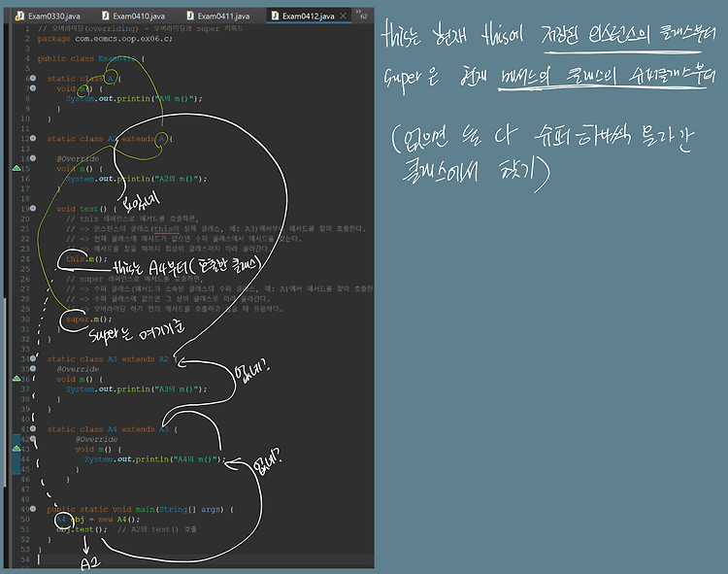Click the Java file icon on Exam0410.java tab
The width and height of the screenshot is (728, 574).
[106, 16]
